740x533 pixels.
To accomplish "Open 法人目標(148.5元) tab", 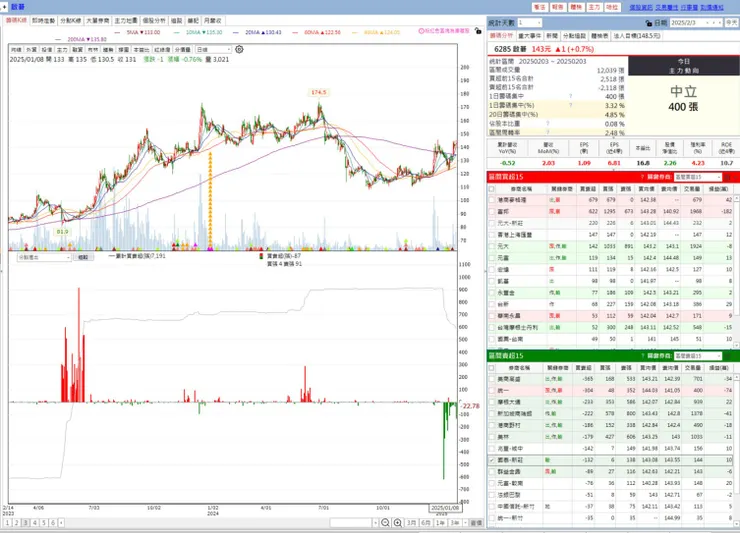I will pyautogui.click(x=637, y=36).
